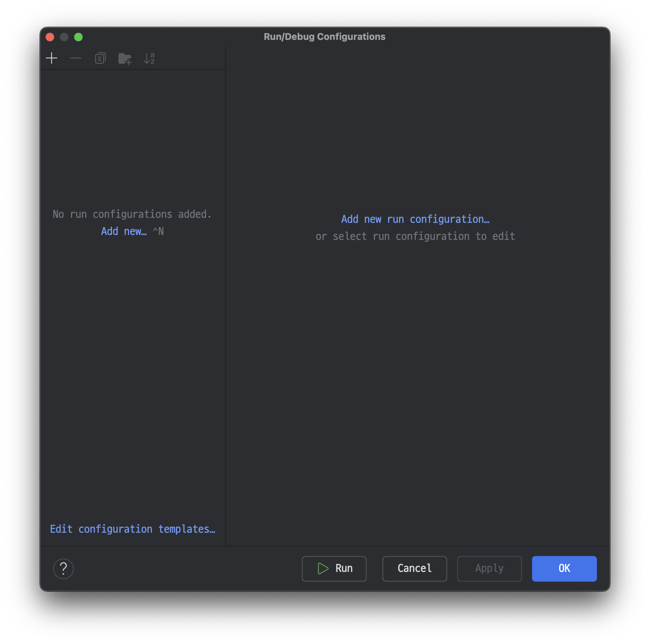This screenshot has height=644, width=650.
Task: Click the plus icon to add a configuration
Action: coord(52,58)
